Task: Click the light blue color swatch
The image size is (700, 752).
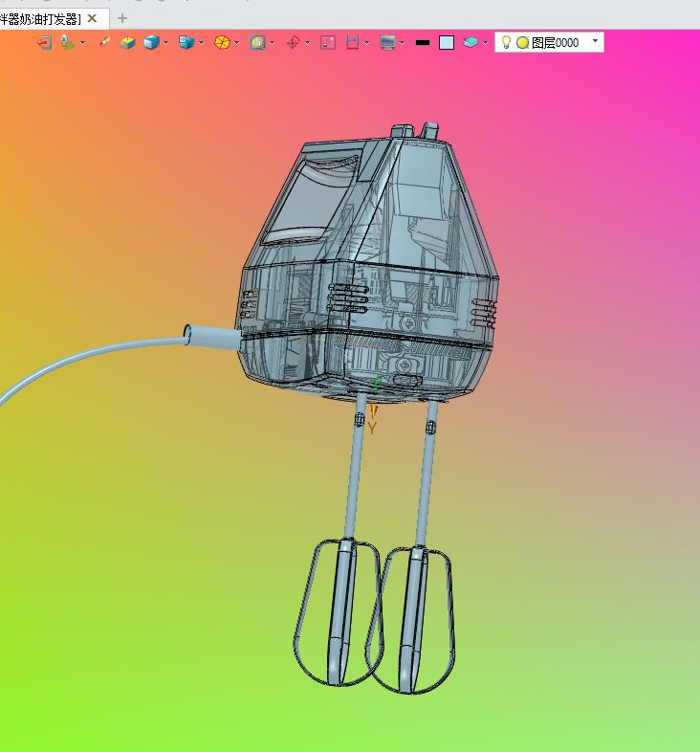Action: pos(447,42)
